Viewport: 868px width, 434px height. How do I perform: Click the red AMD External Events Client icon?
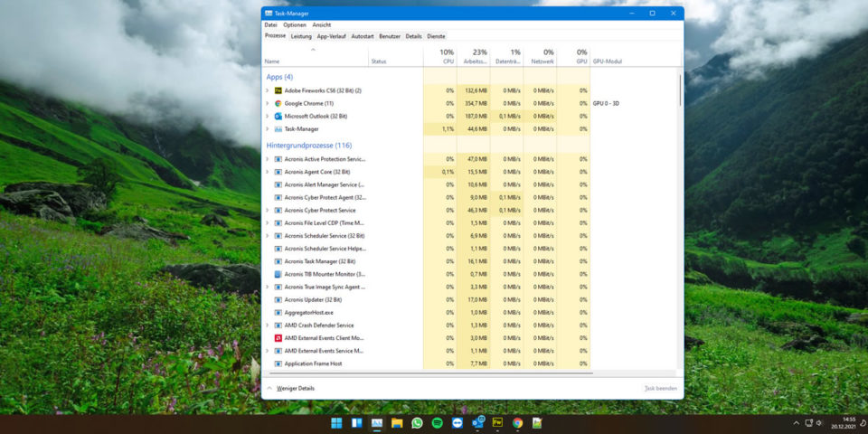pos(278,338)
